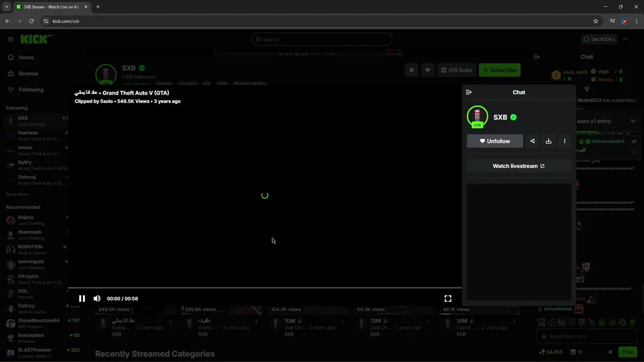Open bunception recommended channel
Viewport: 644px width, 362px height.
(x=42, y=338)
